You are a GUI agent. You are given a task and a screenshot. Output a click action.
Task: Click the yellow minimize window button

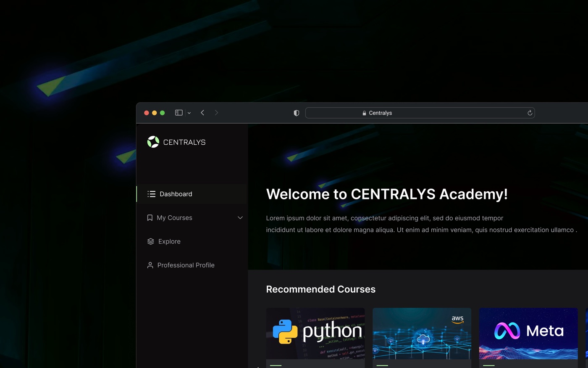coord(154,113)
